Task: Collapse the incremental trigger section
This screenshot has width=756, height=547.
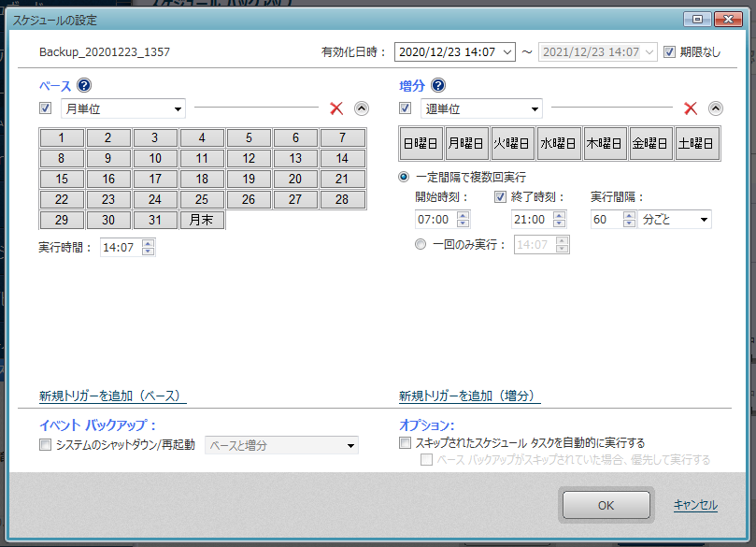Action: (716, 108)
